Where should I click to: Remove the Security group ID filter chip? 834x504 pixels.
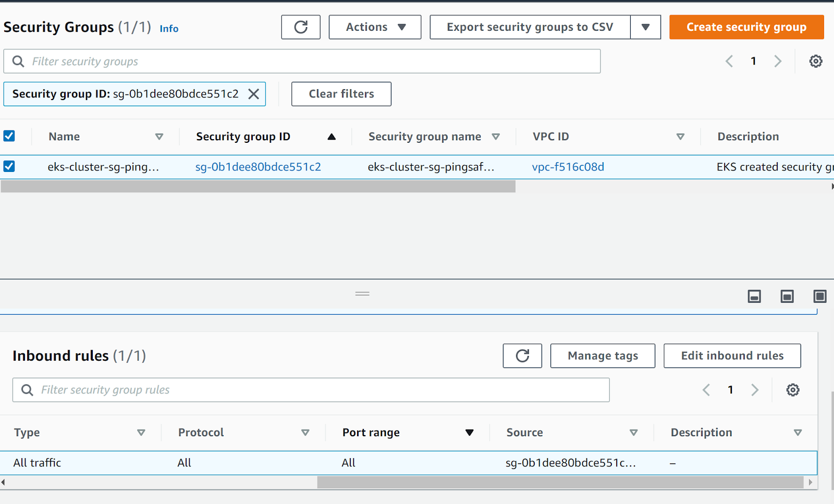(253, 94)
